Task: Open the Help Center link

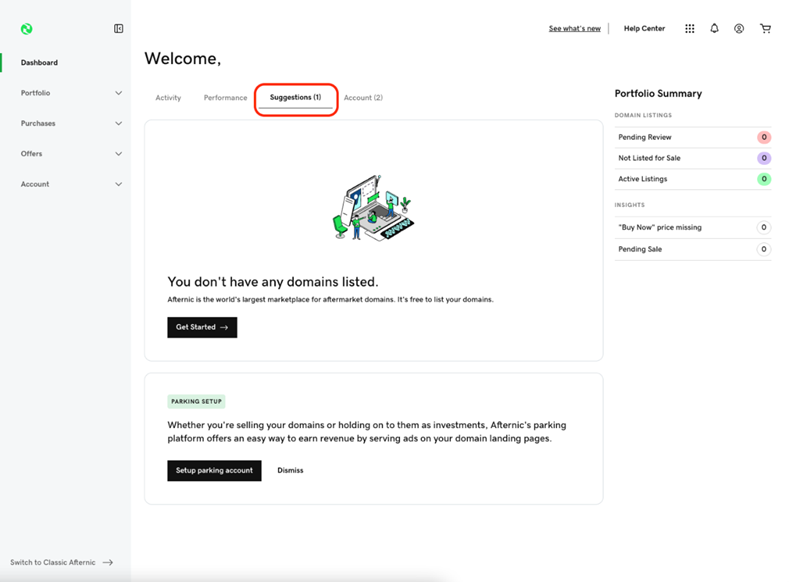Action: point(644,29)
